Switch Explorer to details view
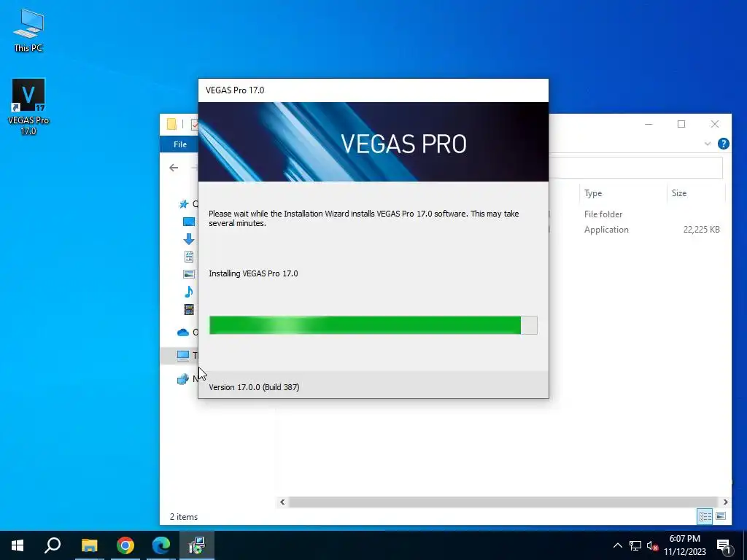 705,516
